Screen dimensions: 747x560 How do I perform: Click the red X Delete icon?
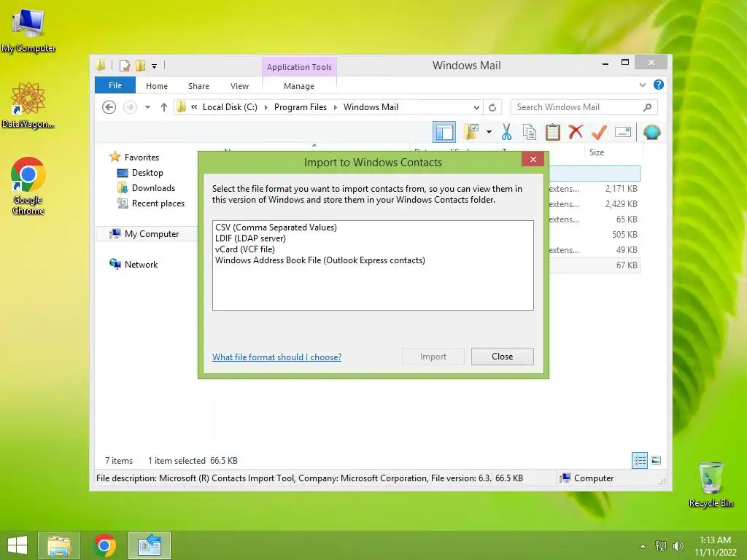point(576,131)
